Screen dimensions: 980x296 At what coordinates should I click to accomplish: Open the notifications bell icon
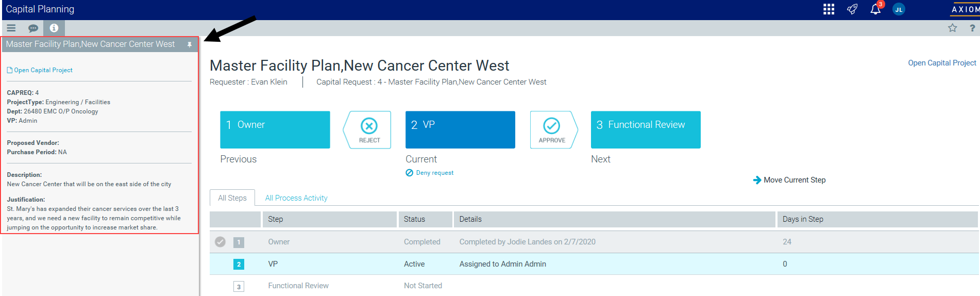point(875,9)
